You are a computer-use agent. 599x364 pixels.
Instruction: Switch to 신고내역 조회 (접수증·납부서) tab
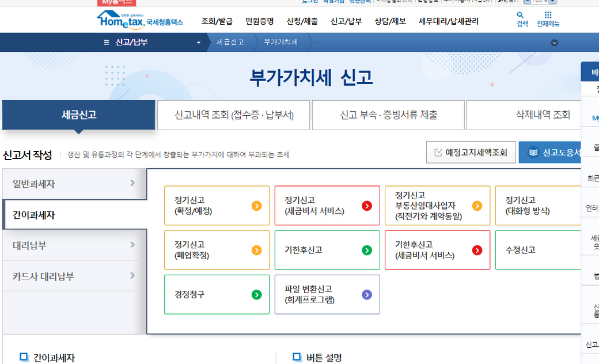234,115
